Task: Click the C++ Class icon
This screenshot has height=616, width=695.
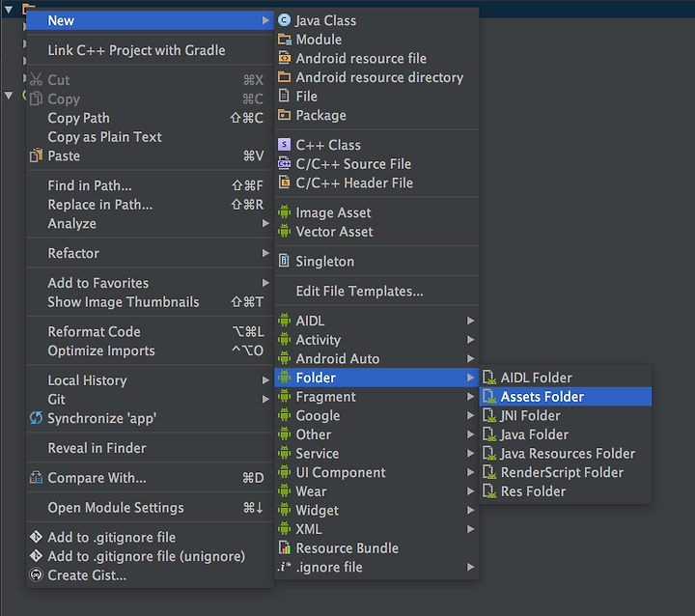Action: tap(284, 145)
